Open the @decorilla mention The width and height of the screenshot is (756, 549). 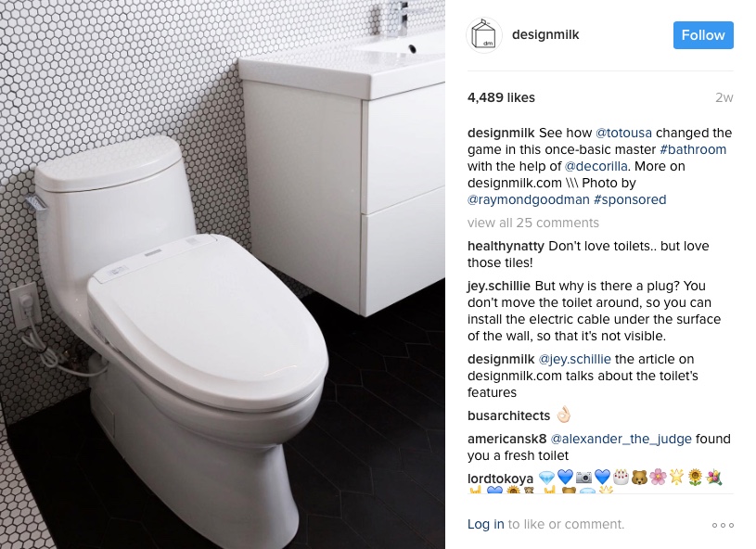596,166
